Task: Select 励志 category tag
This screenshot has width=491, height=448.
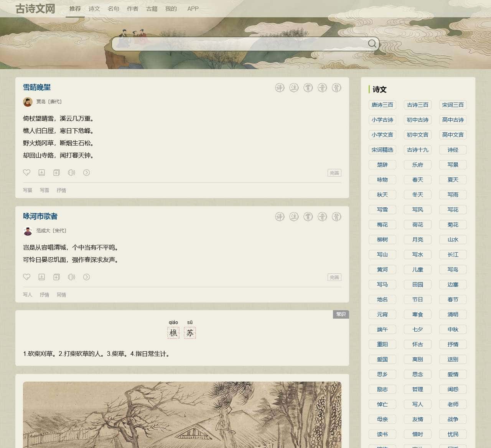Action: coord(382,389)
